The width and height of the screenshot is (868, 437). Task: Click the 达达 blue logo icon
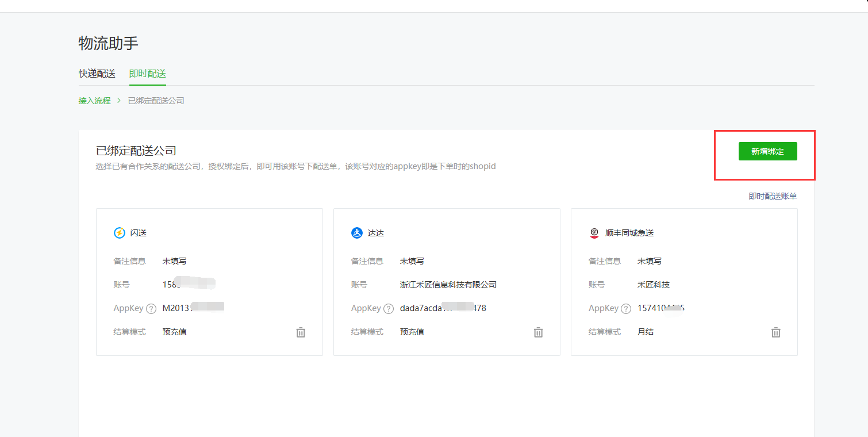(x=357, y=233)
